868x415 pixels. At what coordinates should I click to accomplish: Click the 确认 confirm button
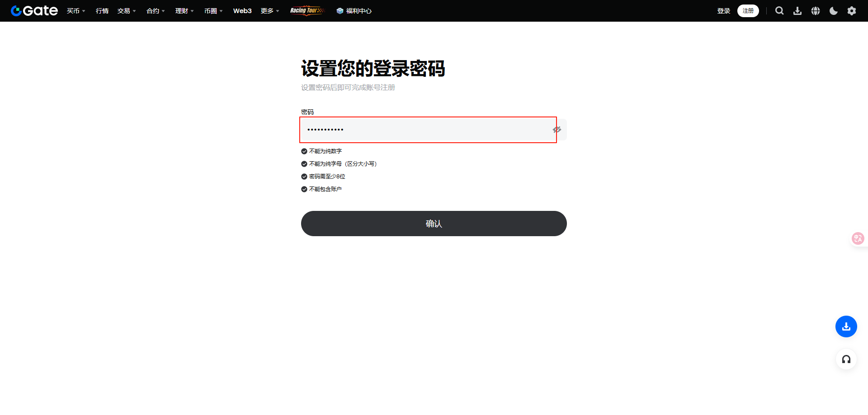pyautogui.click(x=434, y=223)
